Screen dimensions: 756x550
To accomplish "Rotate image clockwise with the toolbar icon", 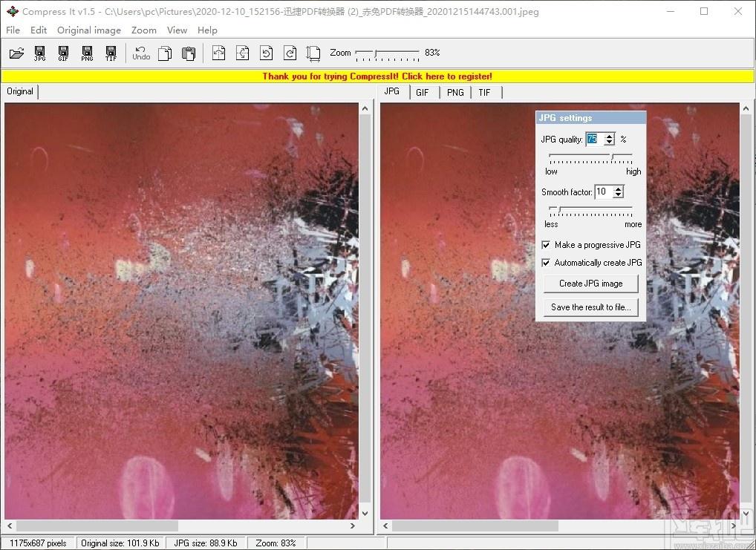I will pyautogui.click(x=290, y=53).
